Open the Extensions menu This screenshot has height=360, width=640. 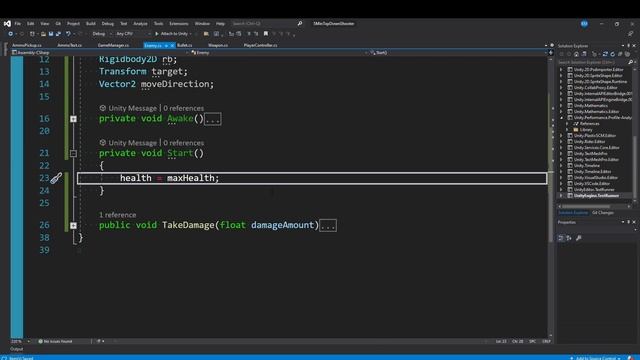[x=179, y=24]
